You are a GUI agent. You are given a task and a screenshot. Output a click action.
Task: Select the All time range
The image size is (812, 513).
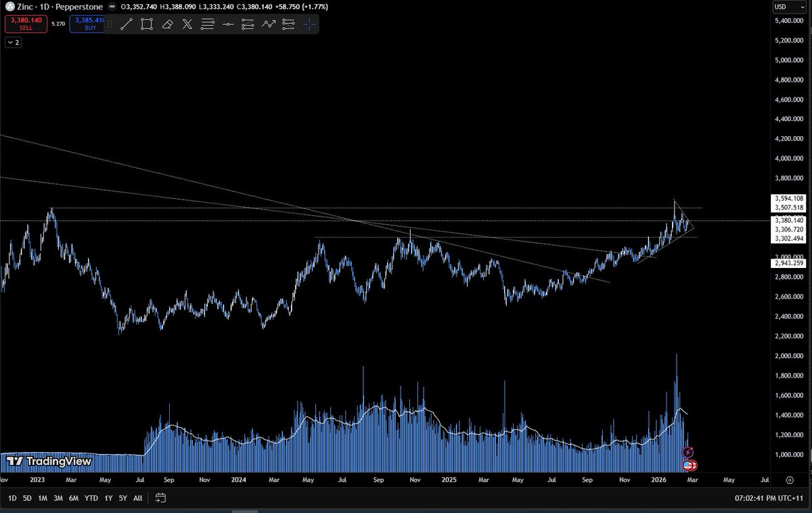tap(137, 498)
